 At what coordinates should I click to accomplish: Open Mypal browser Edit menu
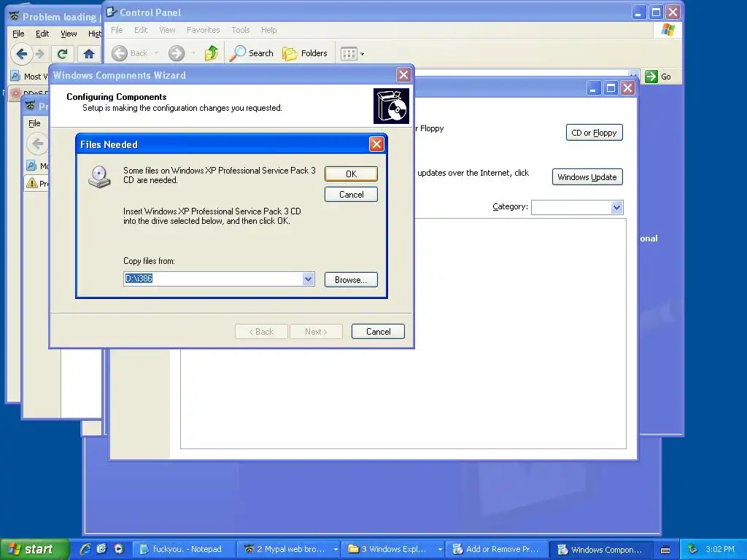(42, 34)
